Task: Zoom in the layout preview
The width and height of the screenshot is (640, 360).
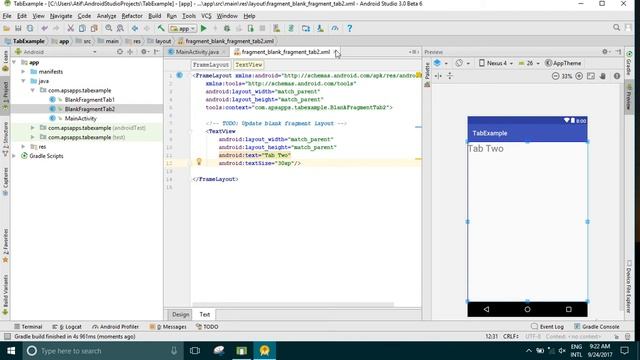Action: point(579,76)
